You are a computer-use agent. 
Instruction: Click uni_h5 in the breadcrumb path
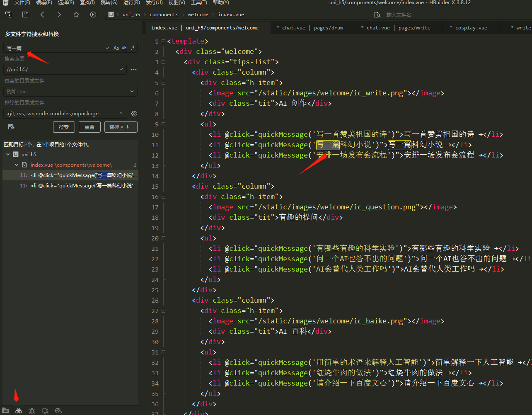coord(131,15)
